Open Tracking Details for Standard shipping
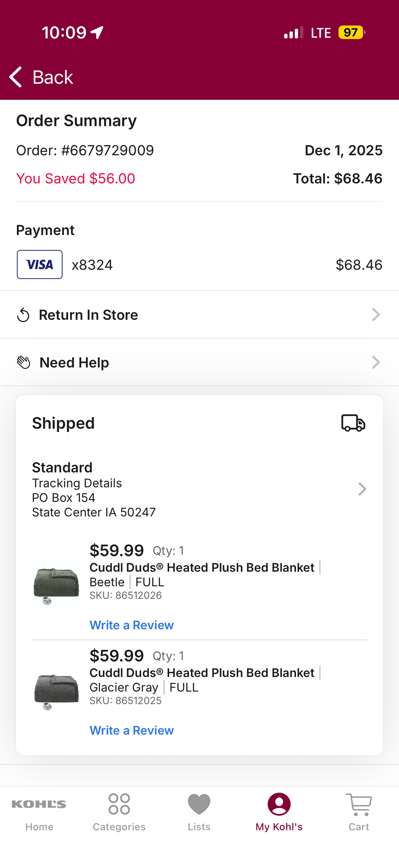 pos(77,483)
